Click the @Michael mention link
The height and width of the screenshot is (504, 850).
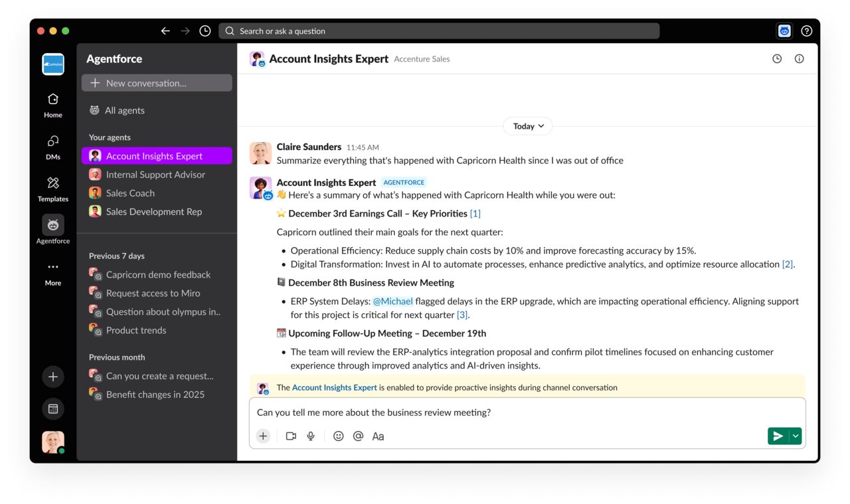[392, 301]
